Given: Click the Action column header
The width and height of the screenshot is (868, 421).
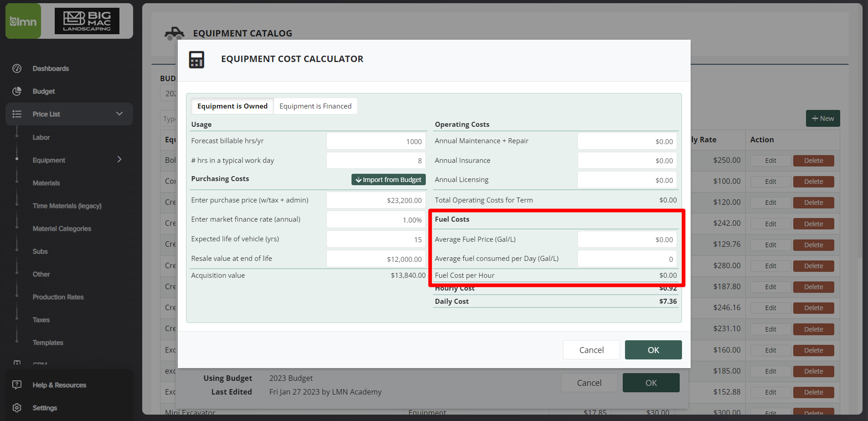Looking at the screenshot, I should [762, 140].
